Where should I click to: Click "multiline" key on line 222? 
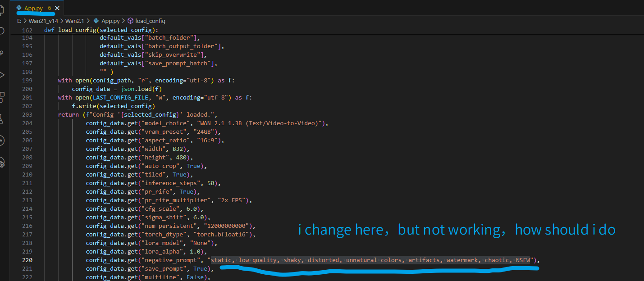[160, 277]
